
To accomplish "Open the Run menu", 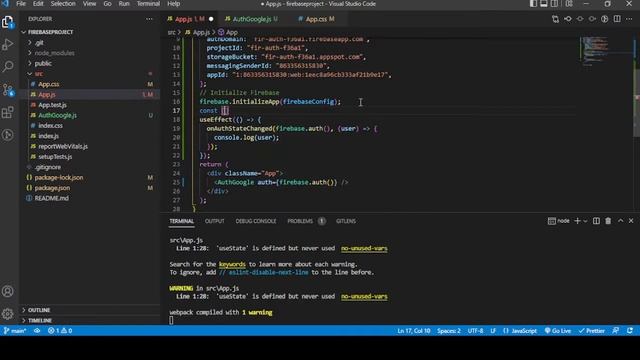I will coord(124,4).
